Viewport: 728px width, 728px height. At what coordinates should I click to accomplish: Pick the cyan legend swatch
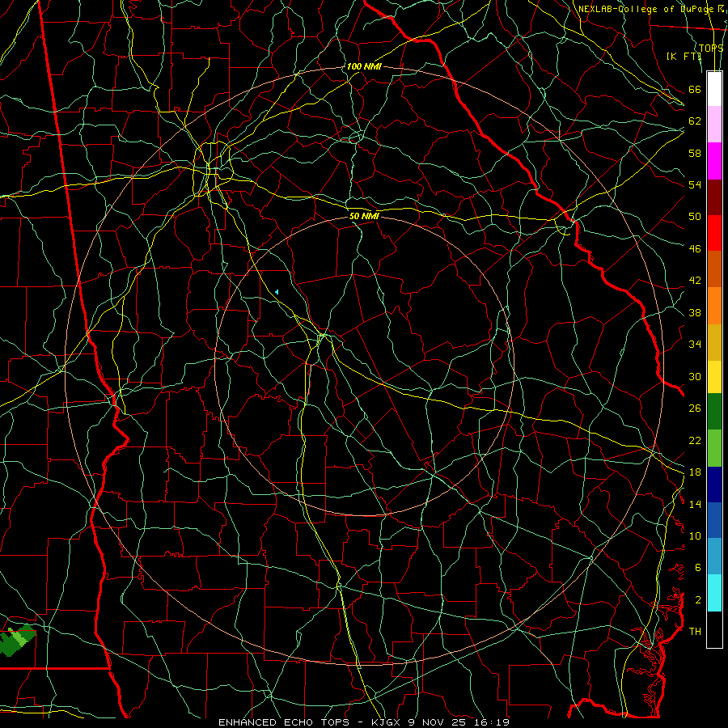click(714, 592)
